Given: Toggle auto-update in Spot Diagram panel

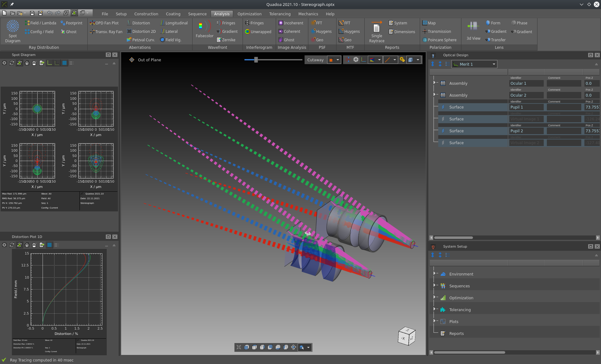Looking at the screenshot, I should click(19, 63).
